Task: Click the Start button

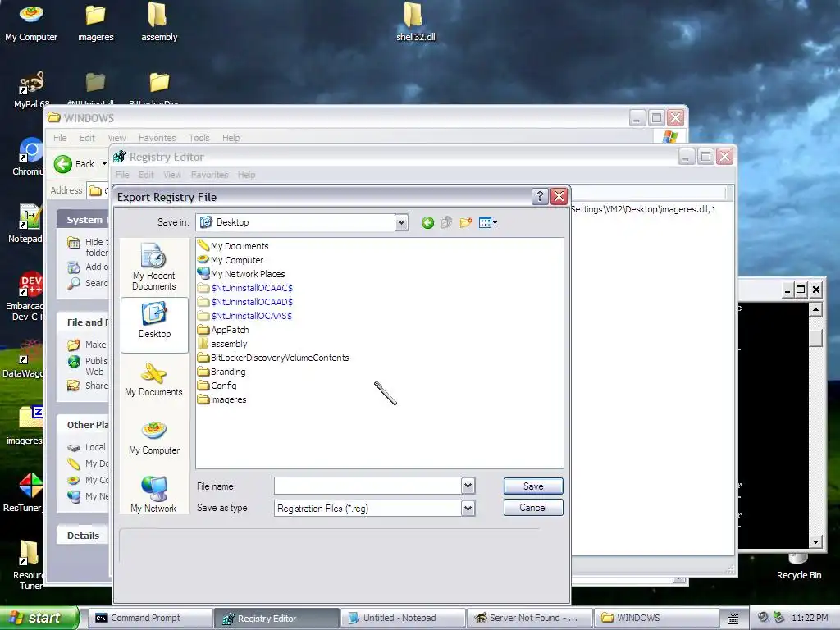Action: (x=39, y=618)
